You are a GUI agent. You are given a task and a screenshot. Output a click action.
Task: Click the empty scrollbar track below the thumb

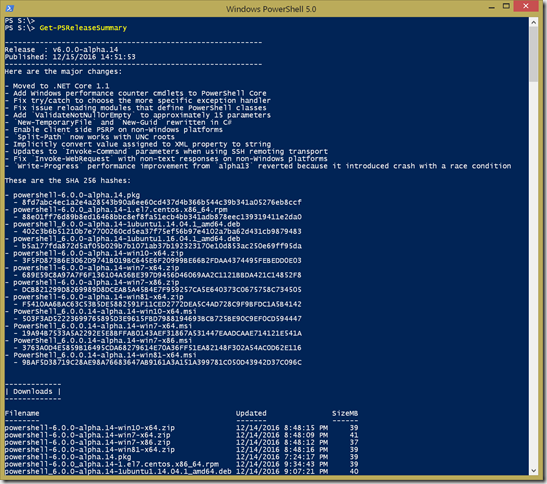pyautogui.click(x=533, y=274)
